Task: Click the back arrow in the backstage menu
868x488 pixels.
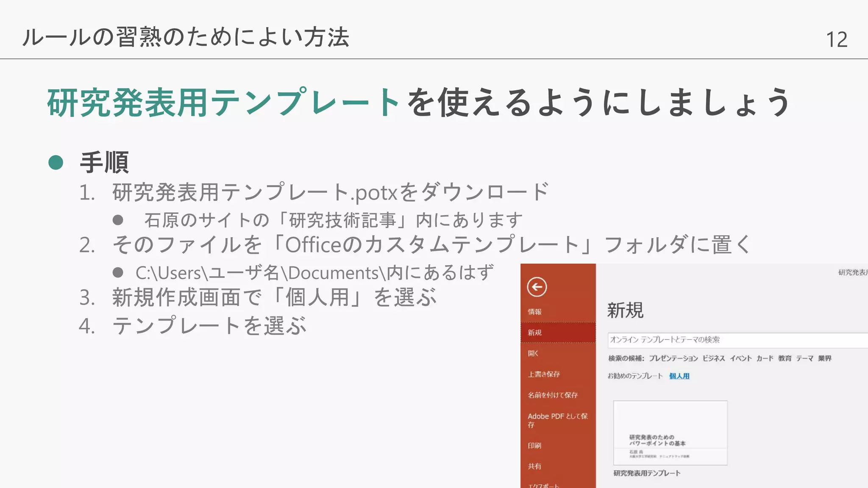Action: pos(537,287)
